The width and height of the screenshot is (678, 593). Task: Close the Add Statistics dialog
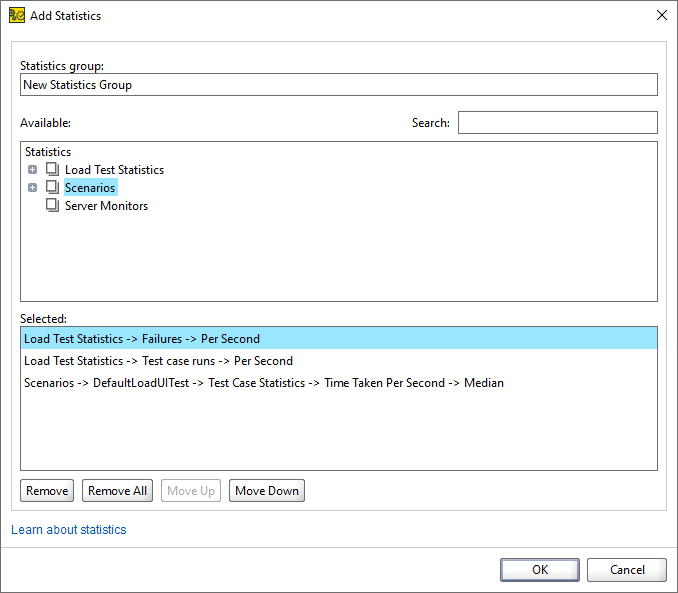point(662,15)
